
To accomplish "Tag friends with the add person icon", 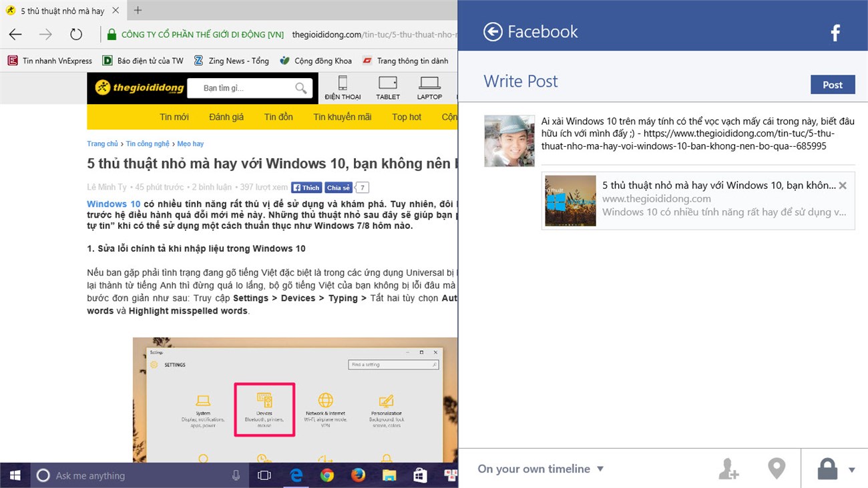I will coord(728,469).
